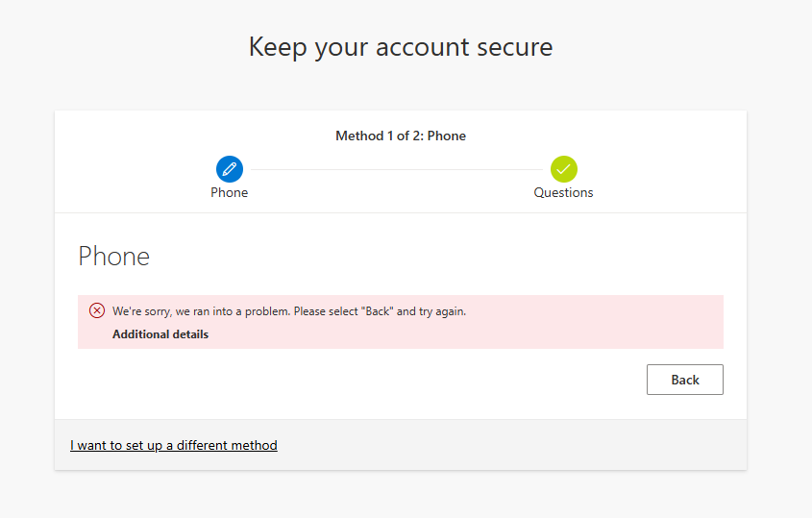Click the Back button

coord(684,380)
